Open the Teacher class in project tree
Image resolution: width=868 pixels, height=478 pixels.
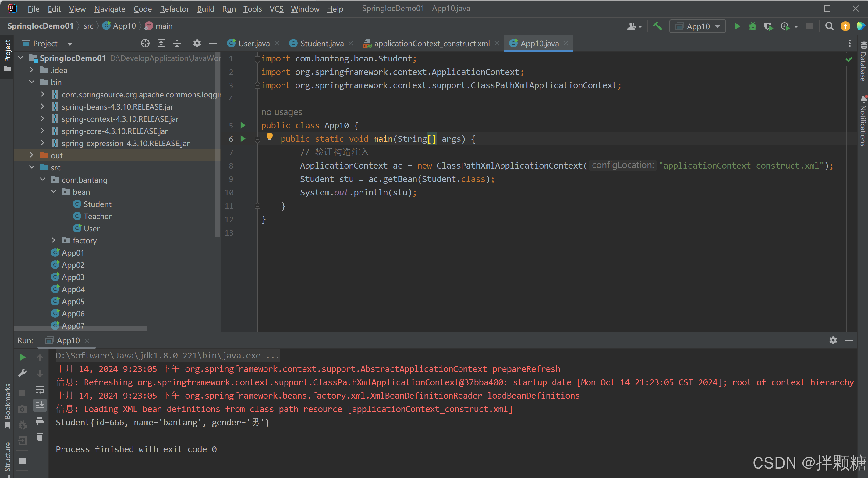coord(97,216)
